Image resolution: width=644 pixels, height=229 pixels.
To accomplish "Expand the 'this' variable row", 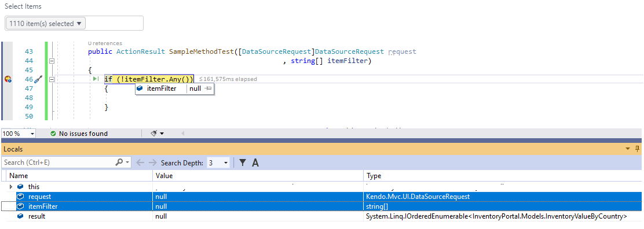I will (11, 187).
